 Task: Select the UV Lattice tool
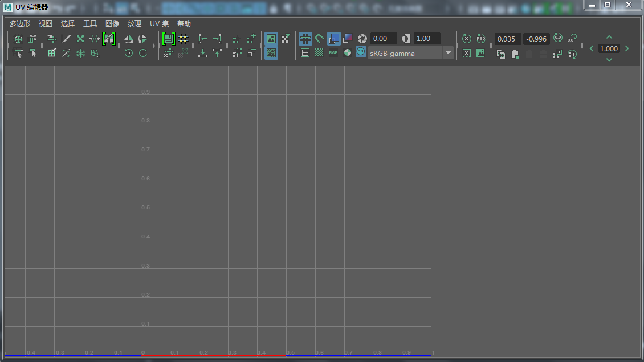18,39
